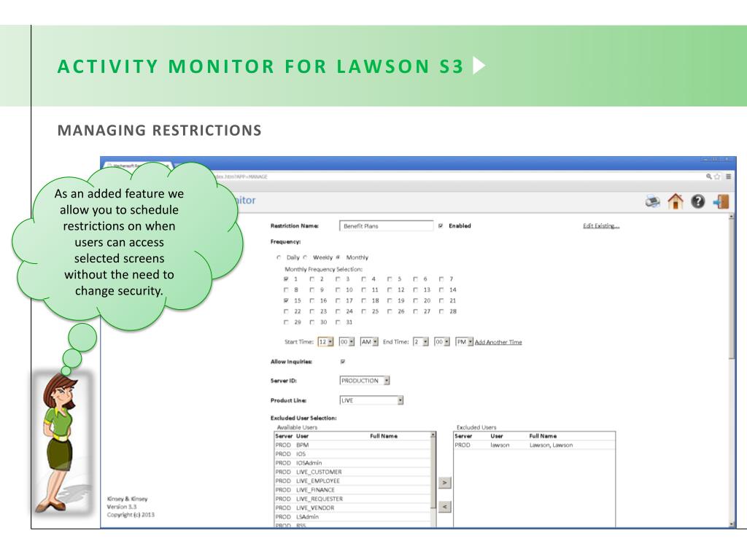
Task: Open Start Time AM/PM dropdown
Action: point(369,342)
